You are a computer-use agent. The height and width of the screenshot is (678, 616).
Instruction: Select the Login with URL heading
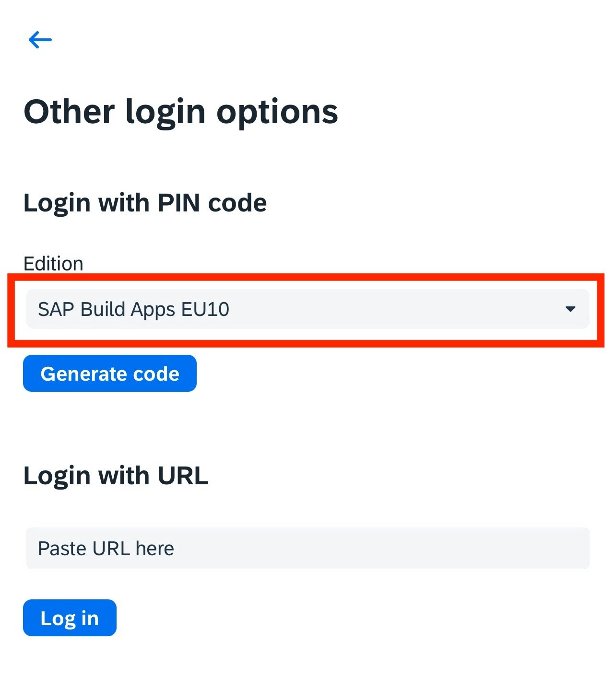pos(116,476)
